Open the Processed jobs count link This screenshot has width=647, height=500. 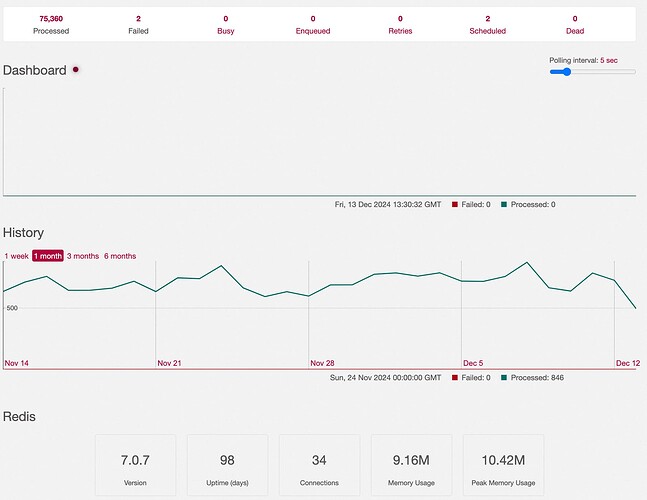tap(51, 24)
